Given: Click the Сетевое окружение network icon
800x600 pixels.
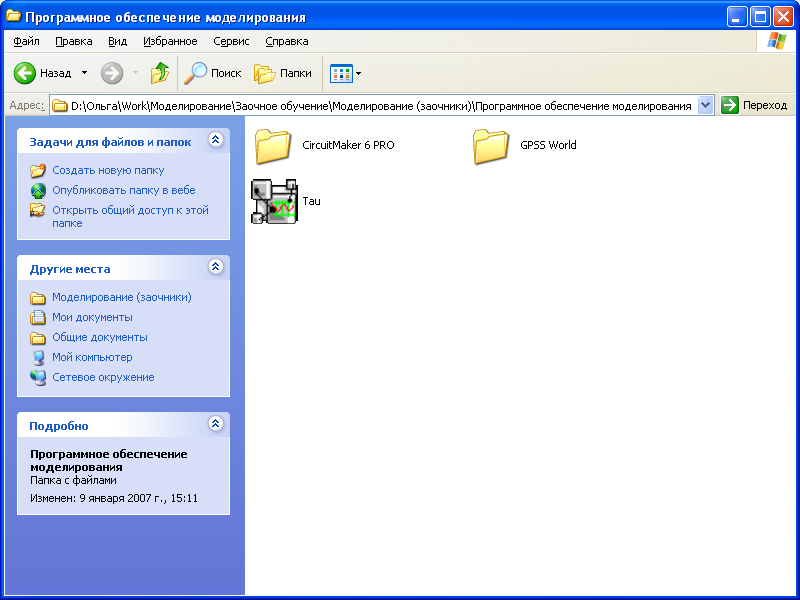Looking at the screenshot, I should click(38, 378).
